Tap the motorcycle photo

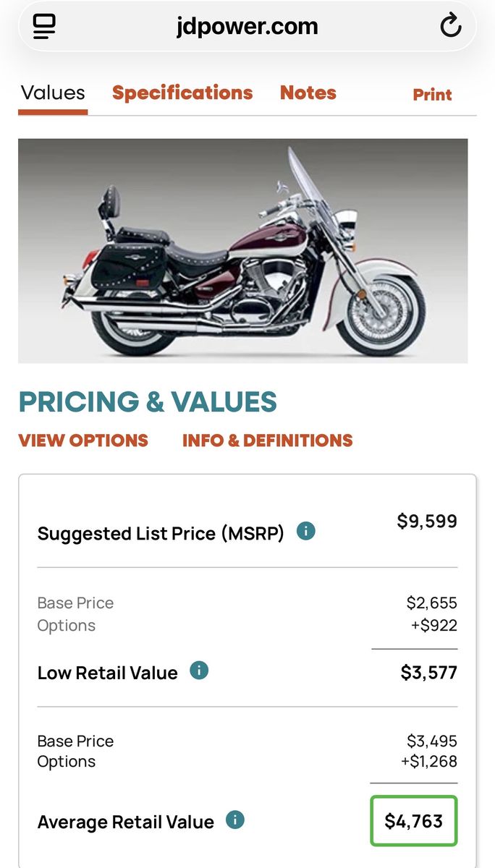[242, 251]
